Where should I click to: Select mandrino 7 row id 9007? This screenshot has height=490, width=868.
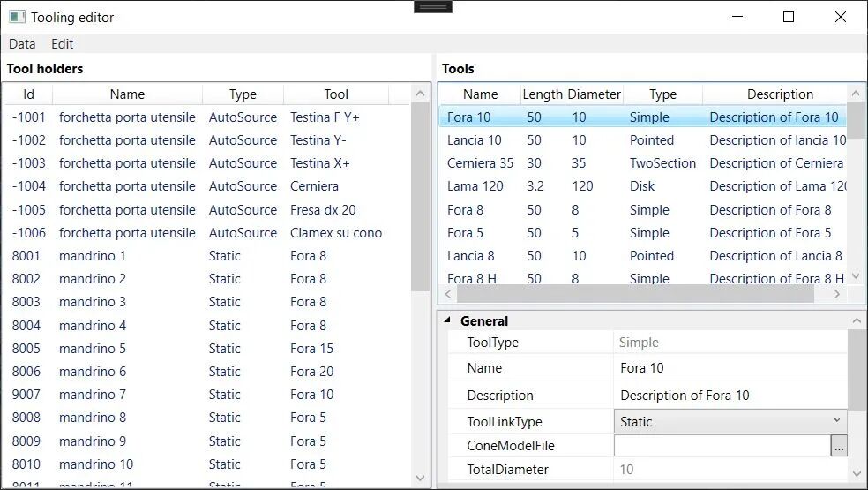pyautogui.click(x=207, y=395)
